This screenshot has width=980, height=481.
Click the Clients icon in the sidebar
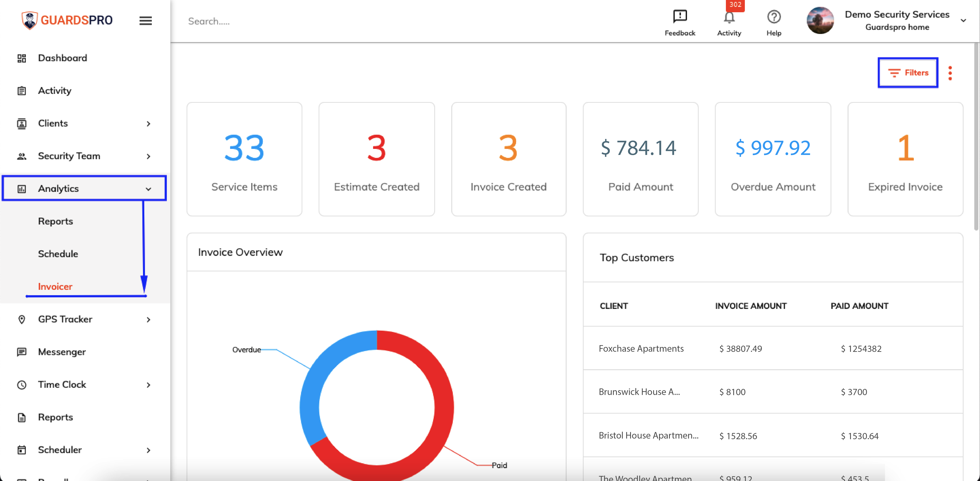coord(22,124)
